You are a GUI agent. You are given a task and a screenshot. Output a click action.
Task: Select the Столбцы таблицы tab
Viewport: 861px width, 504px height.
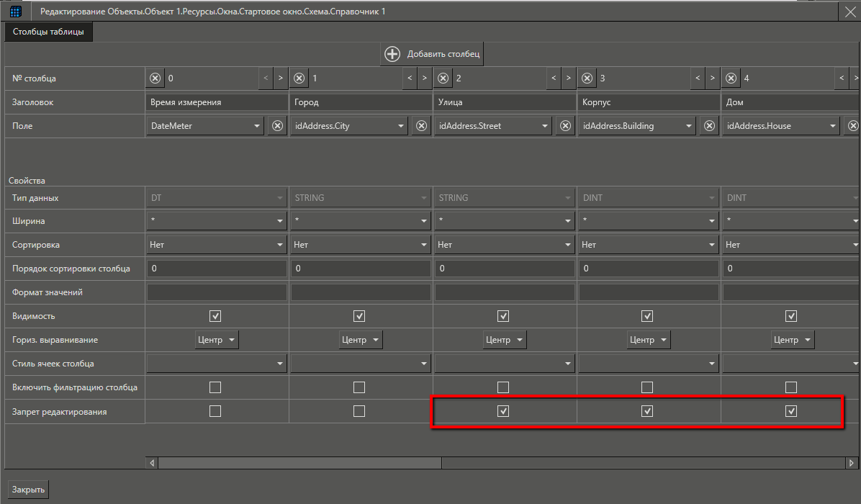48,32
